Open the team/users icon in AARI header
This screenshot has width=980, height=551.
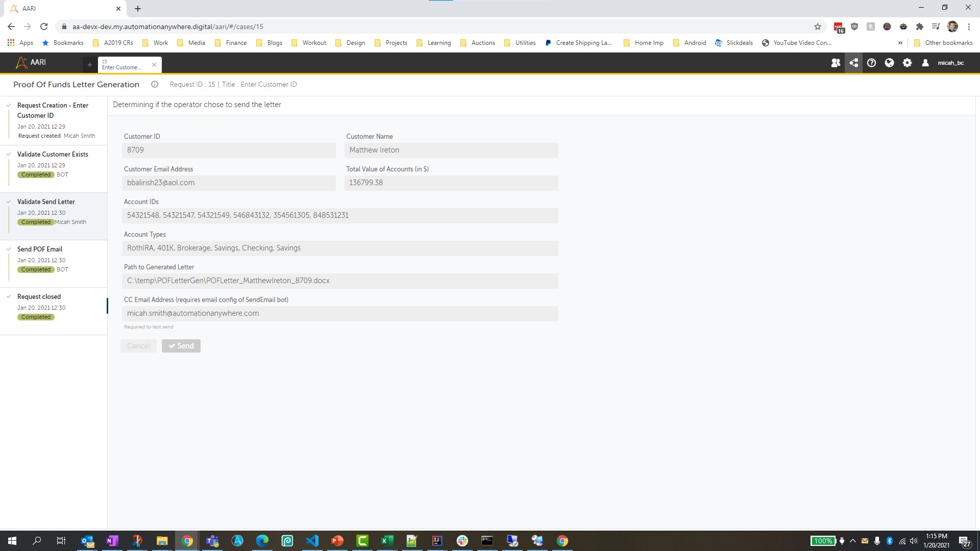[x=836, y=63]
